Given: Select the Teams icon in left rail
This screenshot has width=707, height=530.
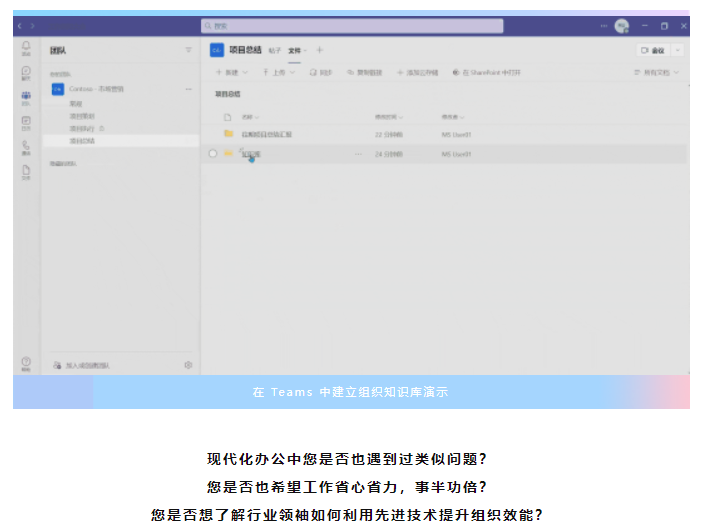Looking at the screenshot, I should (x=26, y=98).
